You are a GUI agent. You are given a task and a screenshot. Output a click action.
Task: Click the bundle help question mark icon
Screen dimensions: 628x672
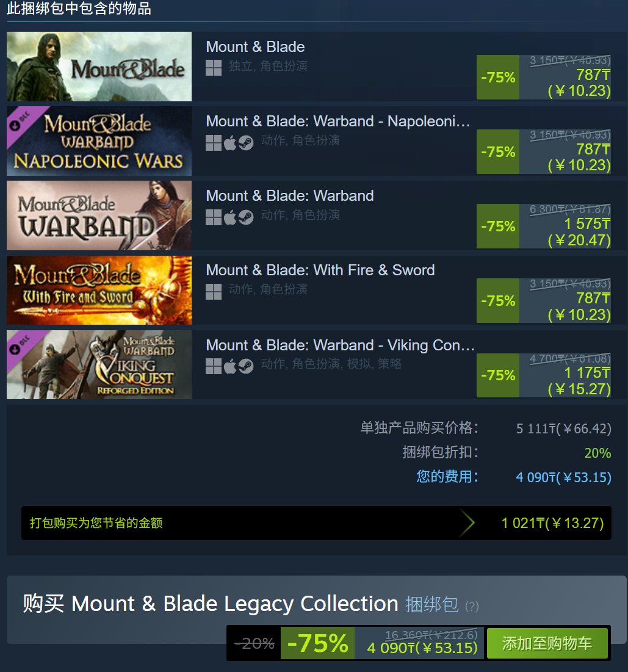472,606
